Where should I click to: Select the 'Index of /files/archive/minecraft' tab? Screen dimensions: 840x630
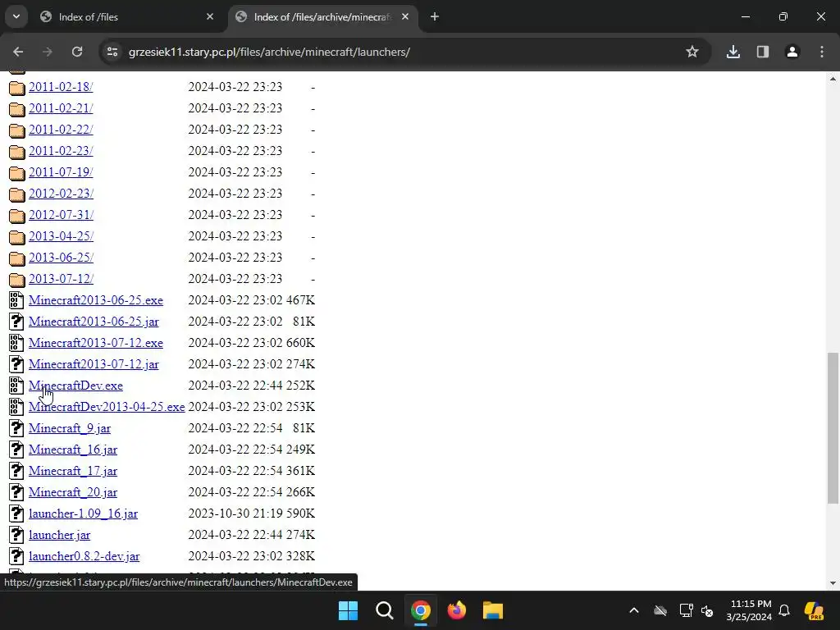(322, 17)
